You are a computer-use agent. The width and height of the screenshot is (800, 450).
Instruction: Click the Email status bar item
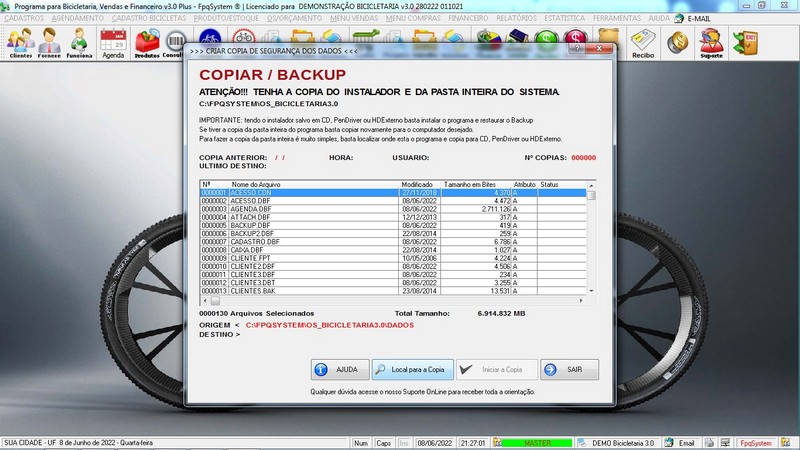(x=681, y=443)
